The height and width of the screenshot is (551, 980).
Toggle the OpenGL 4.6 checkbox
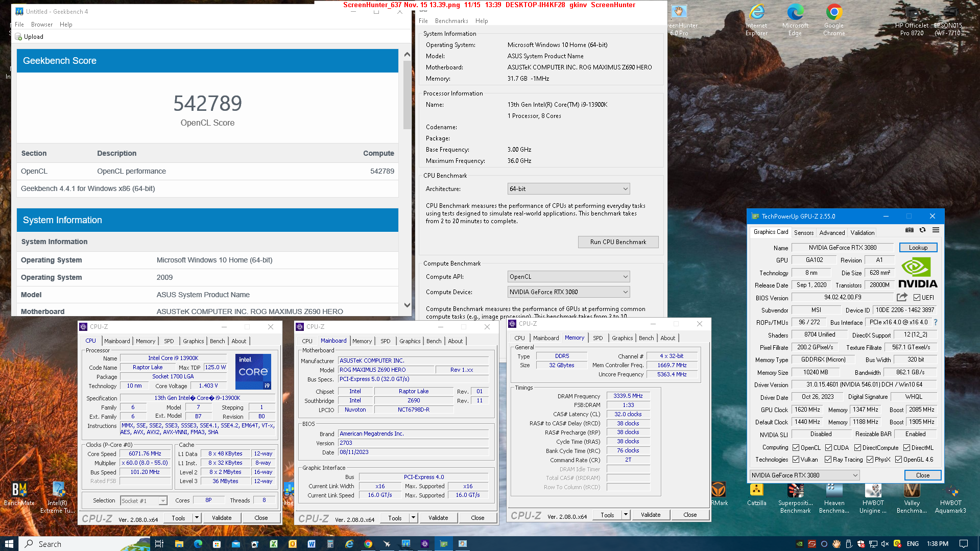pos(898,460)
